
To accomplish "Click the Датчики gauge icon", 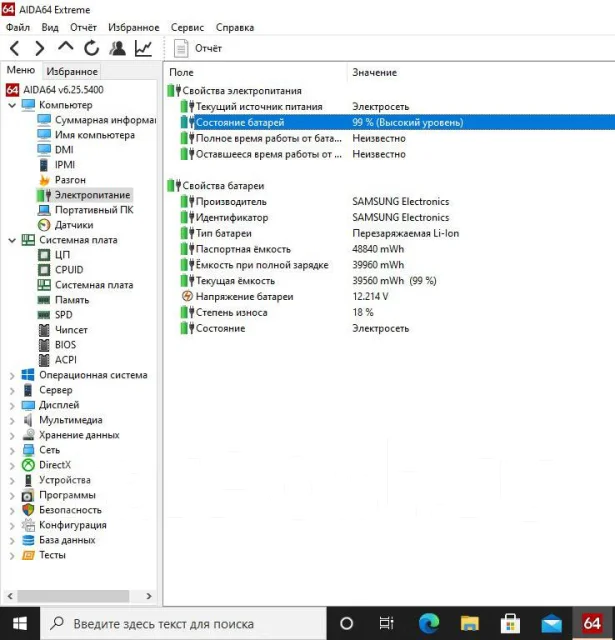I will [x=44, y=225].
